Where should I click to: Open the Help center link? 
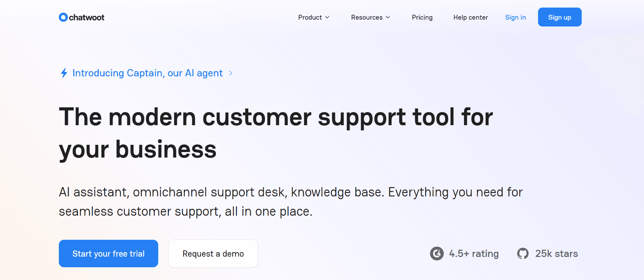471,17
